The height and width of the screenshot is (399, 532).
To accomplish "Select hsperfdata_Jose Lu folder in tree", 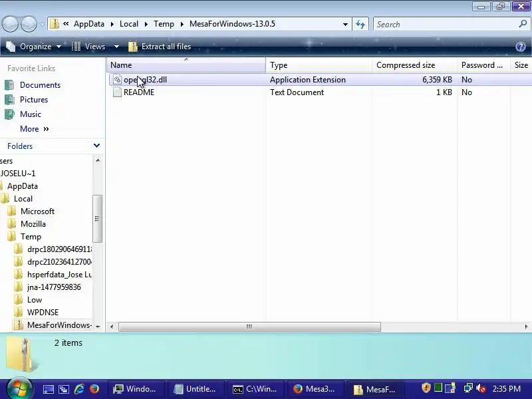I will (59, 275).
